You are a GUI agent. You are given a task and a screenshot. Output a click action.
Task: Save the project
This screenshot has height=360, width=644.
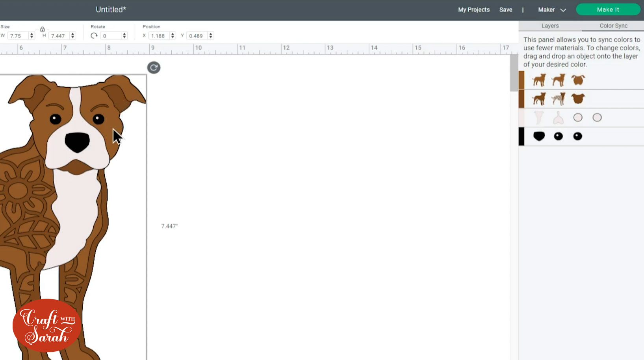506,10
